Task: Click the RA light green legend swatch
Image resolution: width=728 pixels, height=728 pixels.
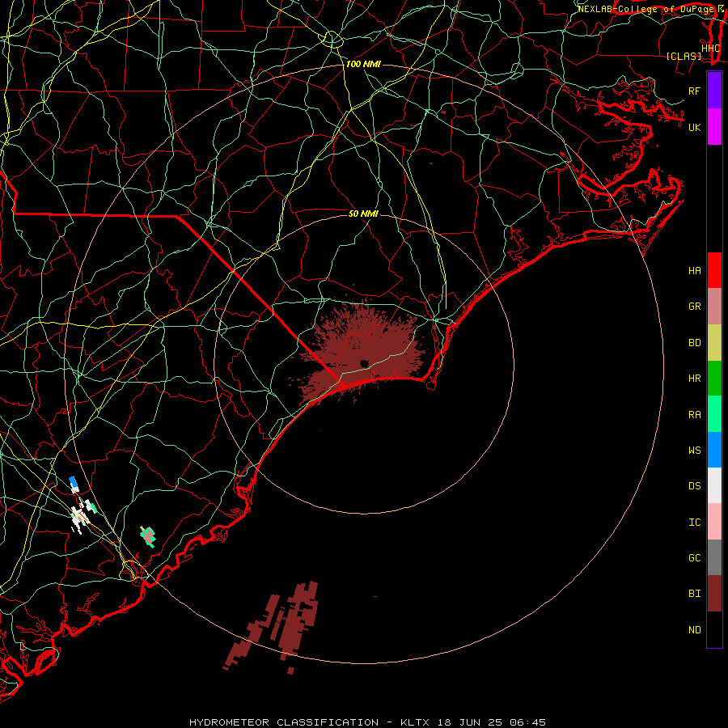Action: click(714, 414)
